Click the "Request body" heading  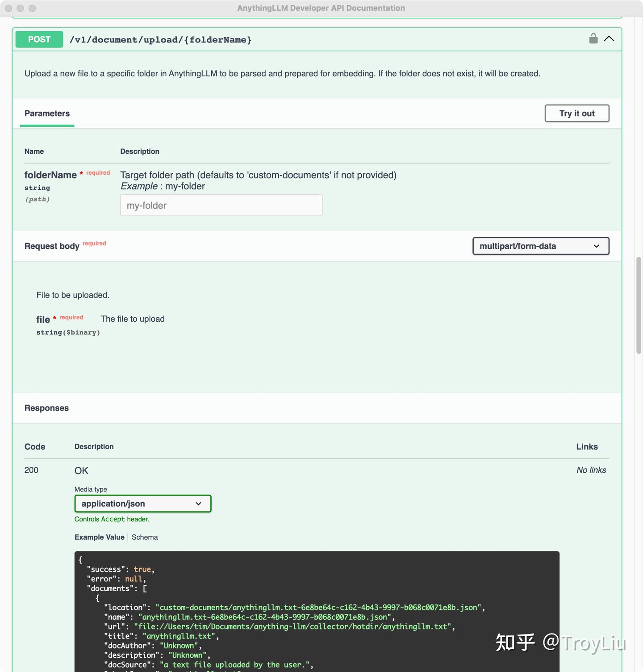tap(52, 246)
